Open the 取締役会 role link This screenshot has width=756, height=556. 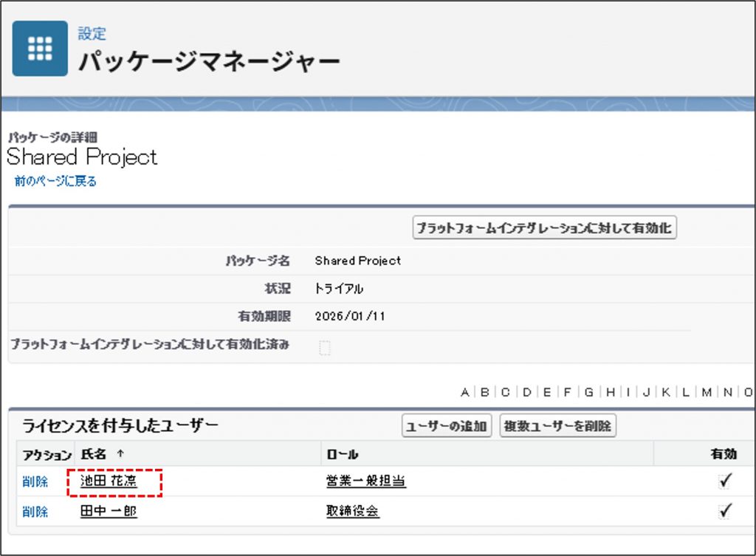(353, 512)
